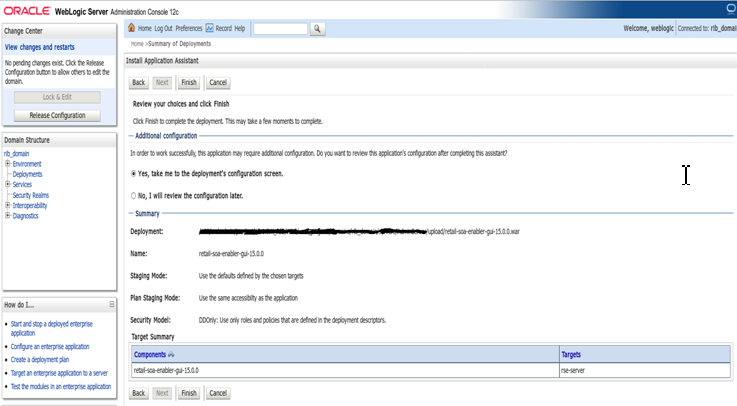Open Security Realms in Domain Structure
Image resolution: width=737 pixels, height=406 pixels.
click(31, 195)
